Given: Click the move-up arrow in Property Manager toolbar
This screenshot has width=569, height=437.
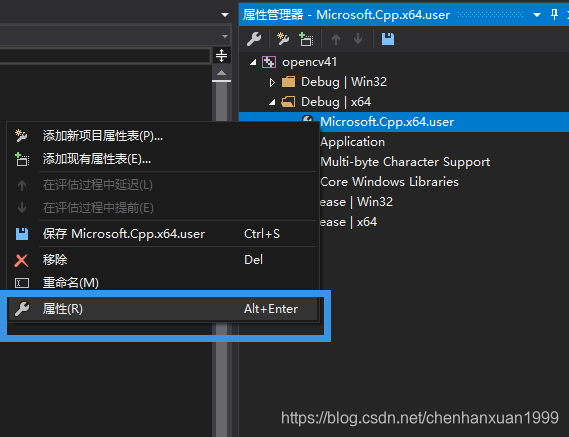Looking at the screenshot, I should point(336,39).
